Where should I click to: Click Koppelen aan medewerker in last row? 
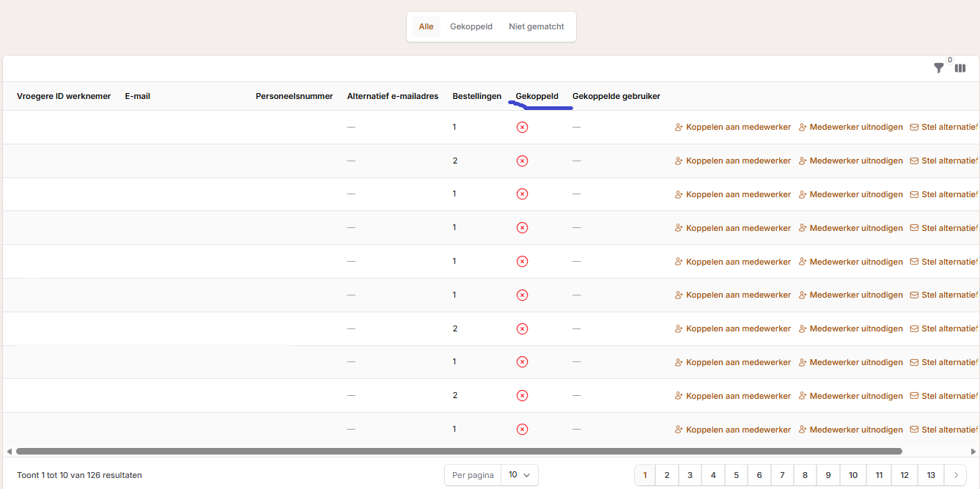click(733, 430)
